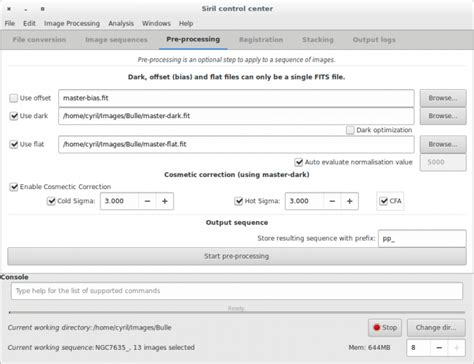Decrease Cold Sigma with minus button
The image size is (474, 364).
point(147,201)
